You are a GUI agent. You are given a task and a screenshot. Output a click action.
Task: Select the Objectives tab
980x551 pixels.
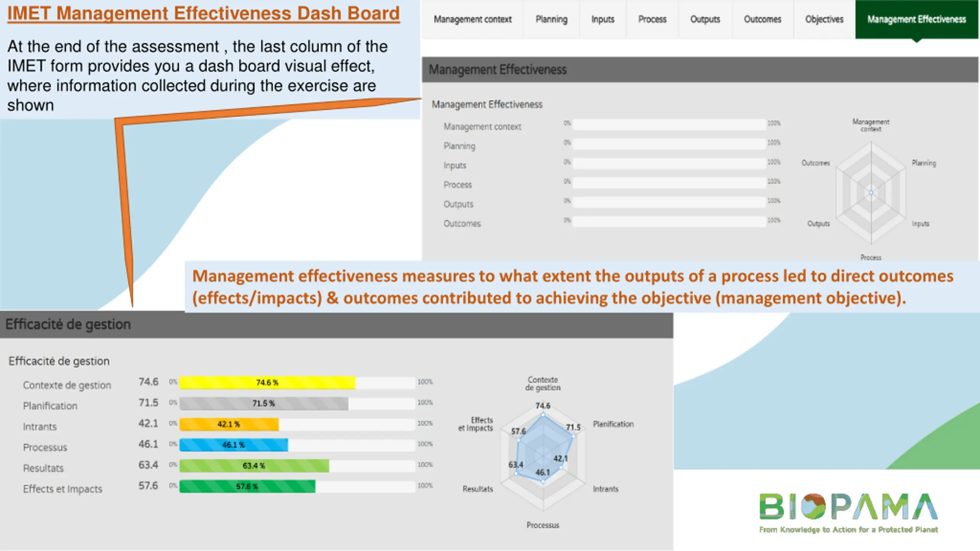pyautogui.click(x=824, y=19)
